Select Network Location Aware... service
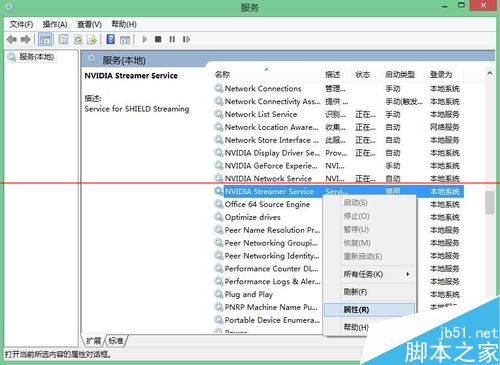Screen dimensions: 500x365 point(338,127)
